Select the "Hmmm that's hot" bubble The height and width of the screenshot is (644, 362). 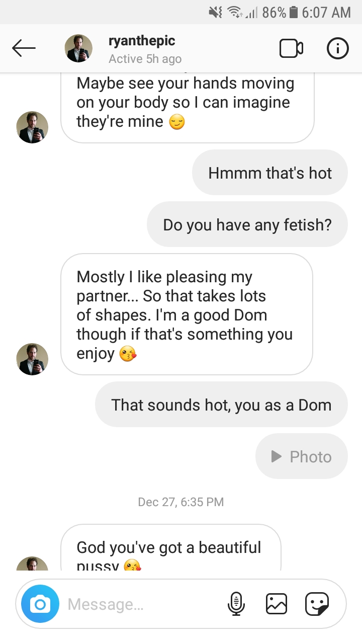pyautogui.click(x=270, y=173)
